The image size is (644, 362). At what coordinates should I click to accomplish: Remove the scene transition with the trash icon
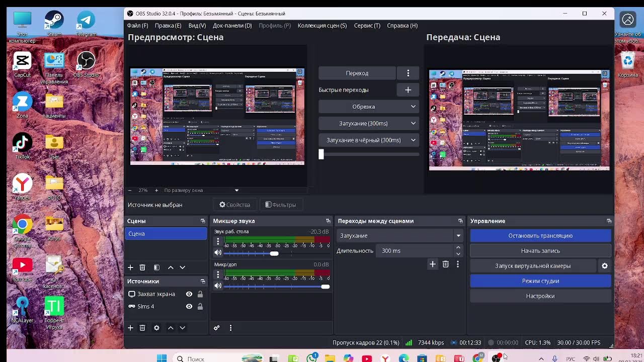point(445,264)
